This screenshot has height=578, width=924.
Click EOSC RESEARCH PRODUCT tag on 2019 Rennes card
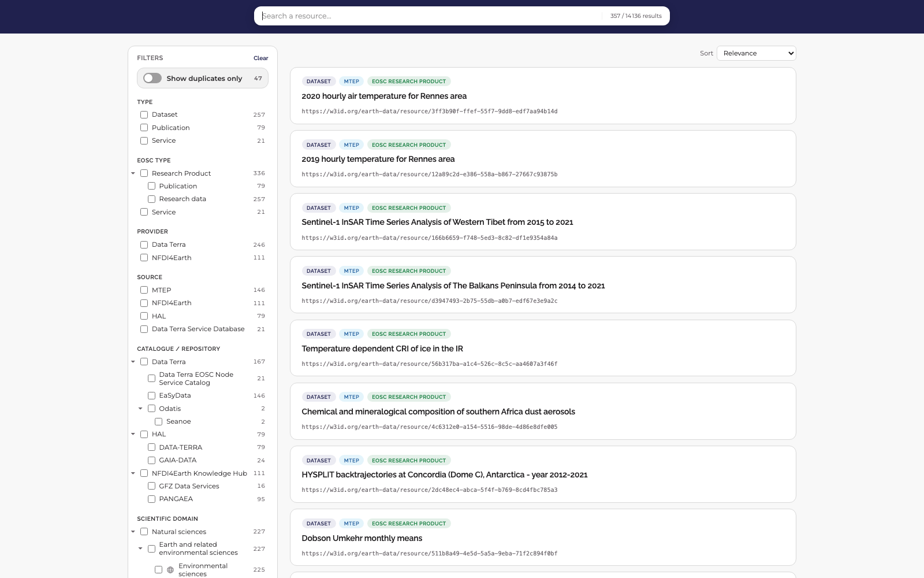[409, 145]
